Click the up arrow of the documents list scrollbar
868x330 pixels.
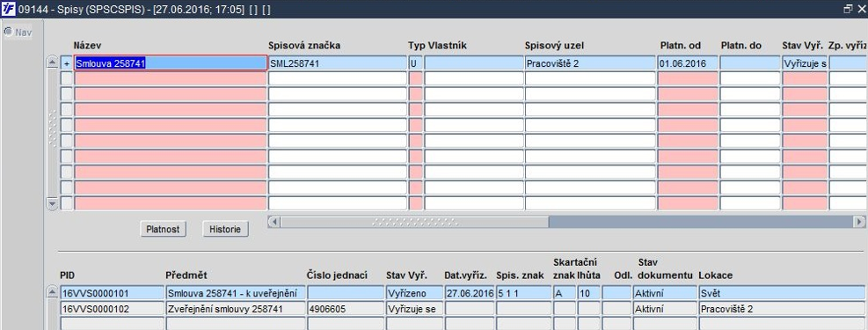pyautogui.click(x=52, y=292)
